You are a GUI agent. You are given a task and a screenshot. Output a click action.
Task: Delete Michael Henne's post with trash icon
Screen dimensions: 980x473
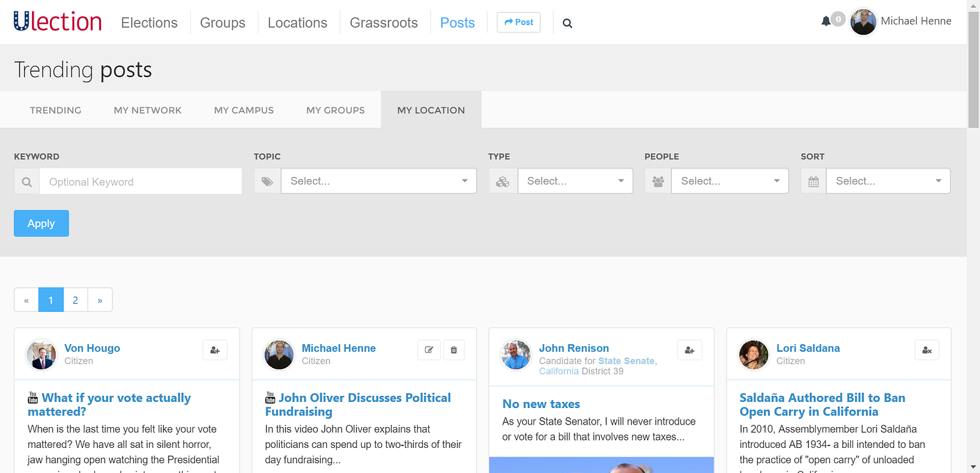click(x=454, y=350)
